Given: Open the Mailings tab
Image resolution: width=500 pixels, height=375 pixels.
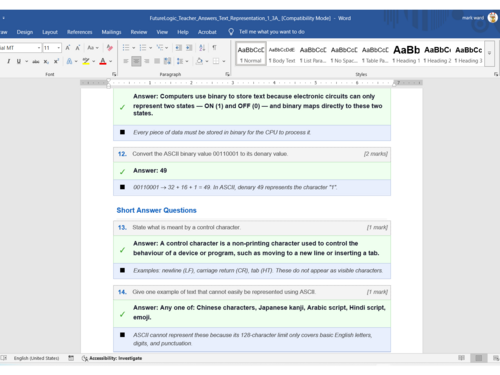Looking at the screenshot, I should [111, 32].
